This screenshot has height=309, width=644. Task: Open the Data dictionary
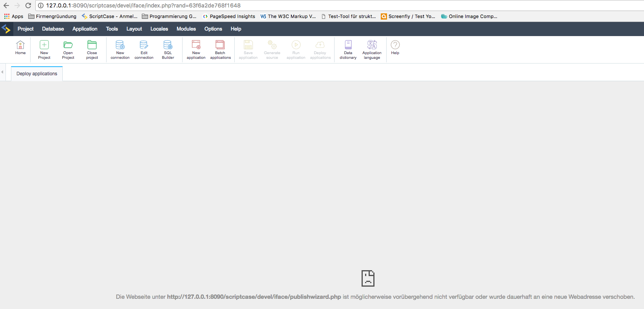[348, 50]
